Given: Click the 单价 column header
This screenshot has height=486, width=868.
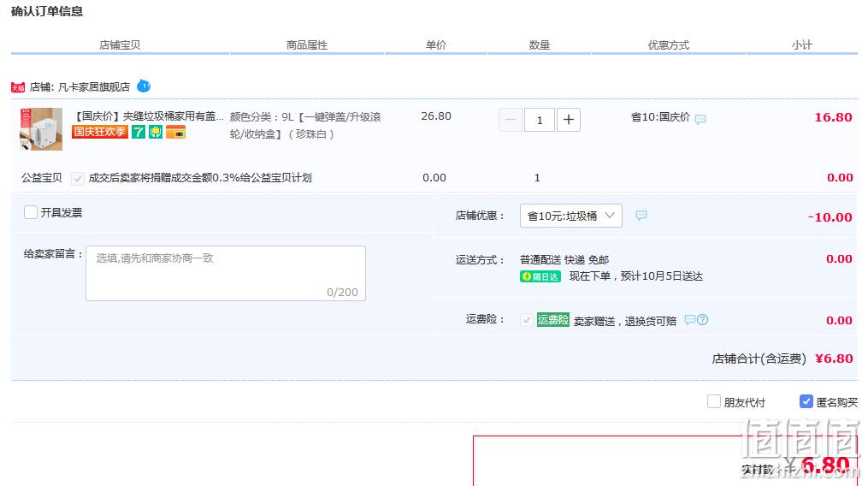Looking at the screenshot, I should coord(435,44).
